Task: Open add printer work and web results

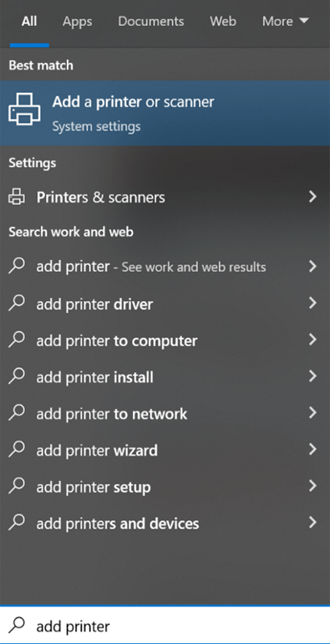Action: coord(165,267)
